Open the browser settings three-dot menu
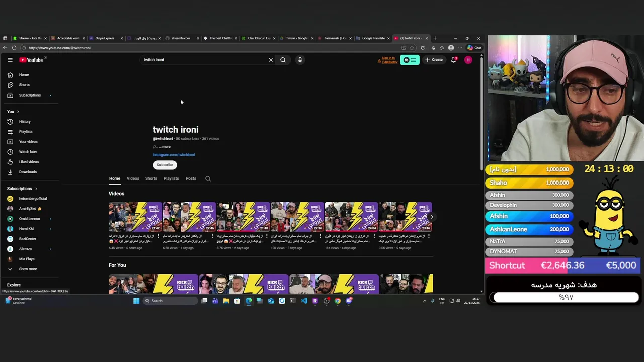Viewport: 644px width, 362px height. click(x=460, y=48)
